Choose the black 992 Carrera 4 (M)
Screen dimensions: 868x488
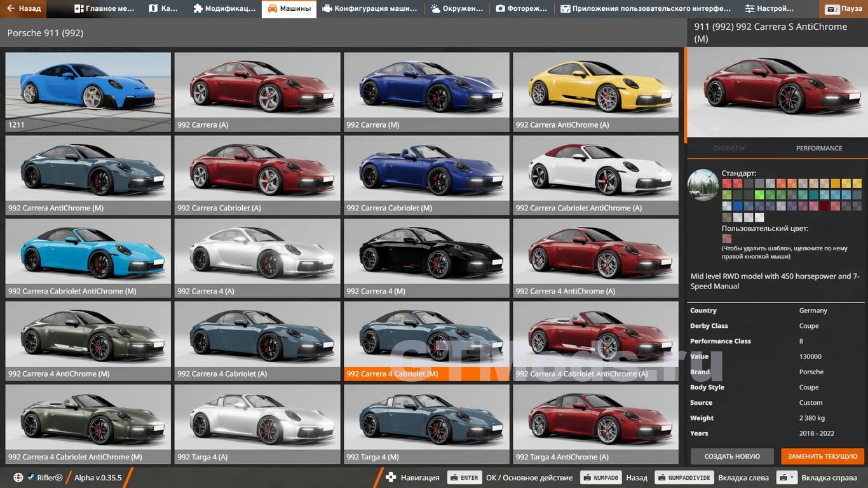426,258
